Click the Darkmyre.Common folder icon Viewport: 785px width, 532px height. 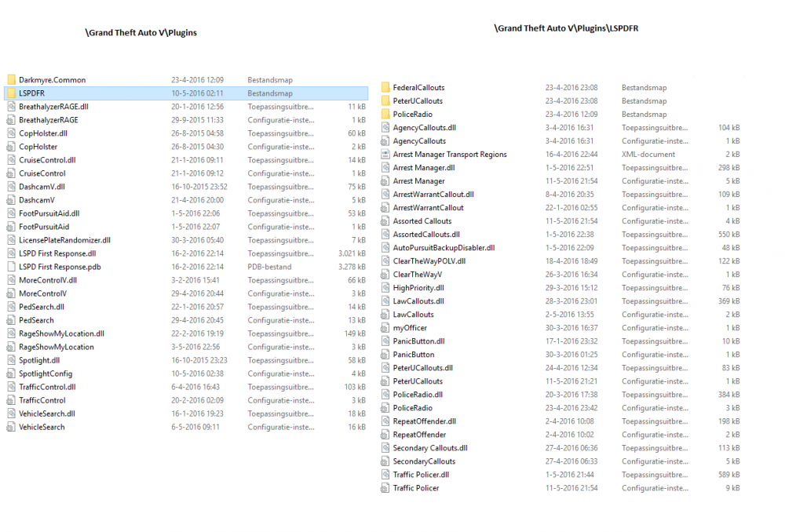click(x=11, y=79)
